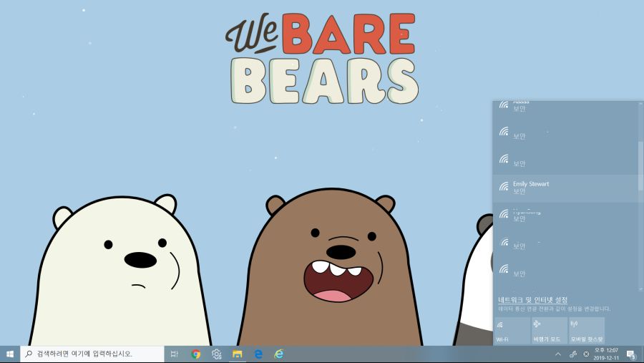Open the clock showing 오후 12:07
644x363 pixels.
point(606,354)
